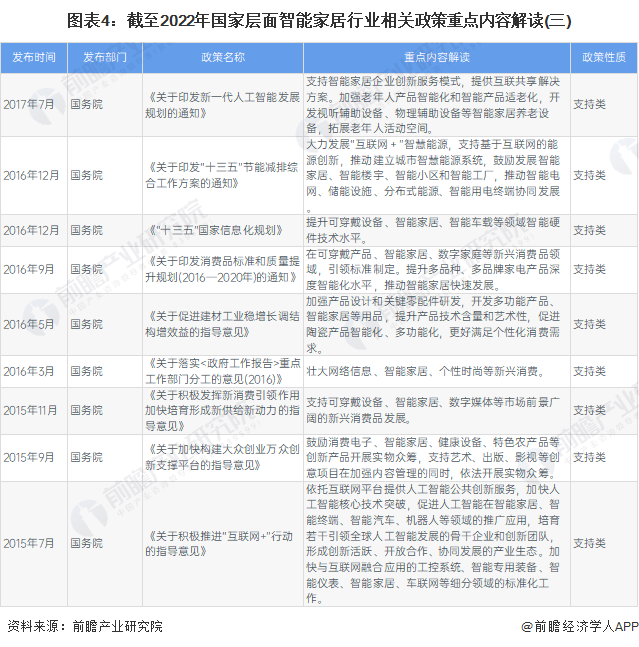Click the date cell '2016年9月'
This screenshot has height=647, width=639.
click(29, 269)
